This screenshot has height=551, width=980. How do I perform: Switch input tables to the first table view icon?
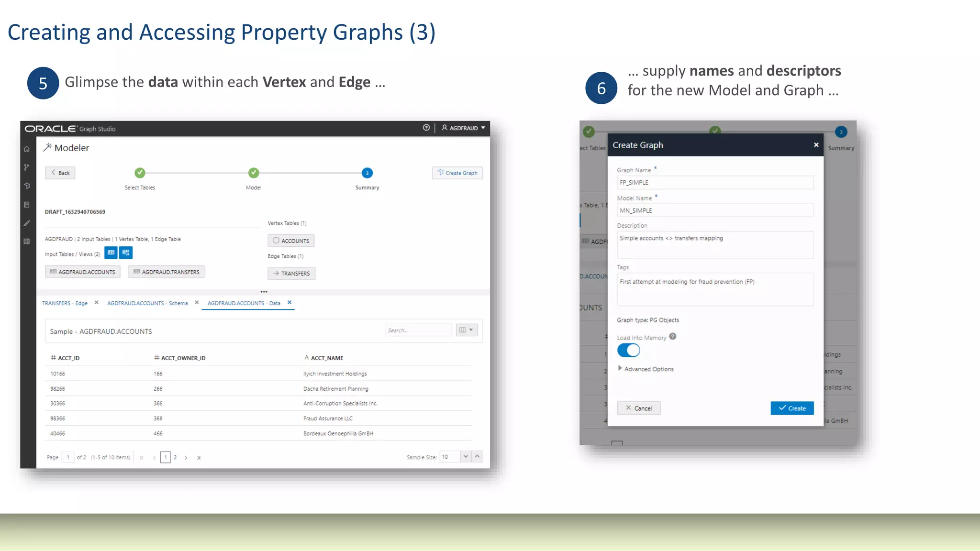(x=111, y=253)
